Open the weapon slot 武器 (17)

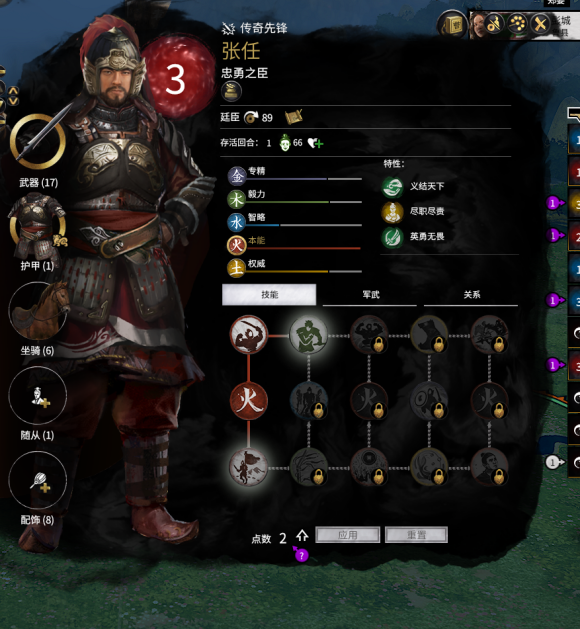37,141
